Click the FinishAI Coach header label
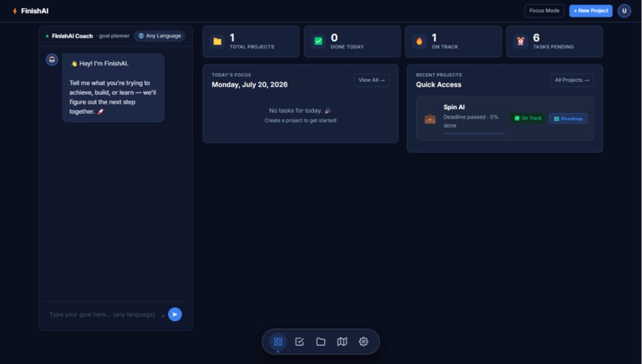Viewport: 642px width, 364px height. [x=72, y=36]
